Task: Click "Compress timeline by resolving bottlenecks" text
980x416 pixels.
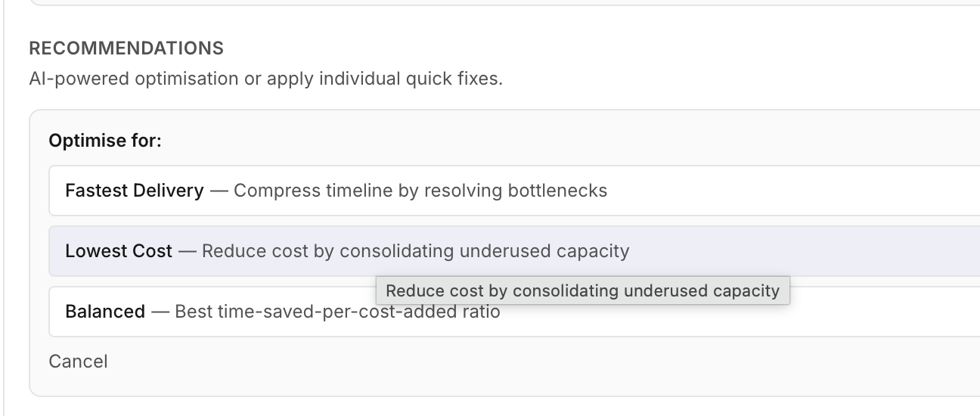Action: pos(420,191)
